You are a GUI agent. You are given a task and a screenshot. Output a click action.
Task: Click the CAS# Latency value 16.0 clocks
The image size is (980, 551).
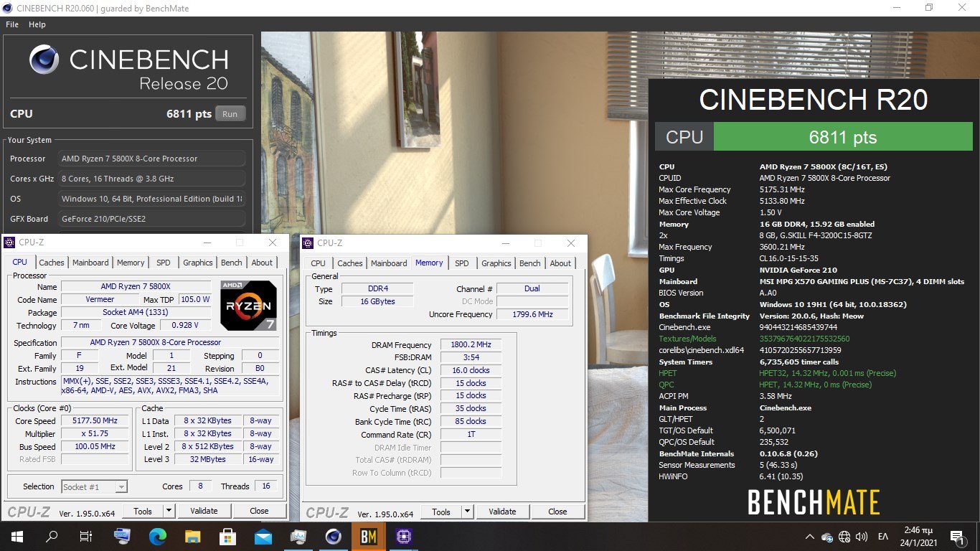pos(471,370)
